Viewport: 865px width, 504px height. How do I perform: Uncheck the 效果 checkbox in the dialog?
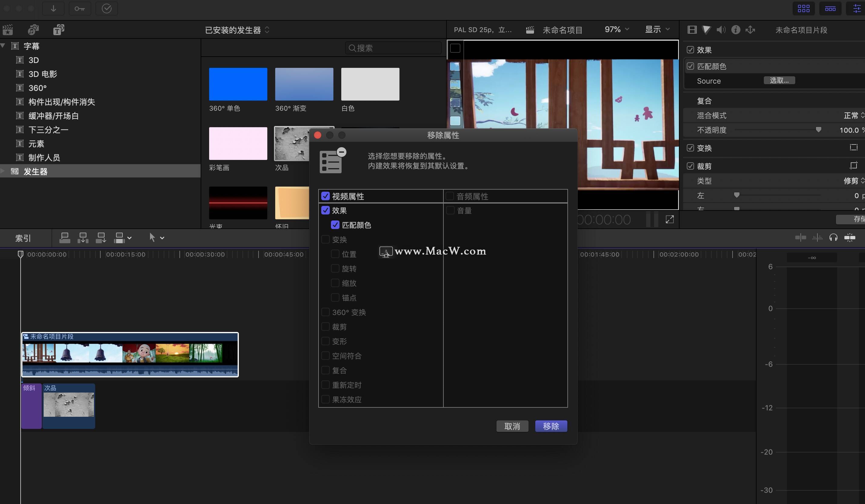[x=326, y=210]
